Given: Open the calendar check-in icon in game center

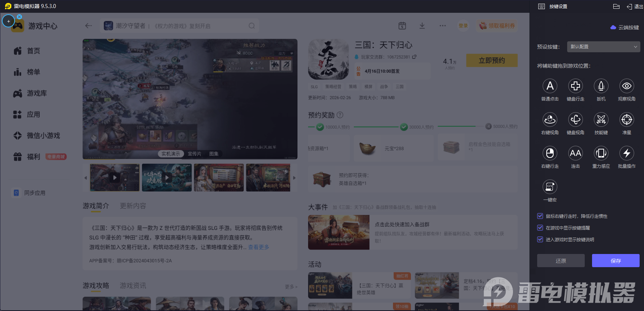Looking at the screenshot, I should click(x=402, y=26).
